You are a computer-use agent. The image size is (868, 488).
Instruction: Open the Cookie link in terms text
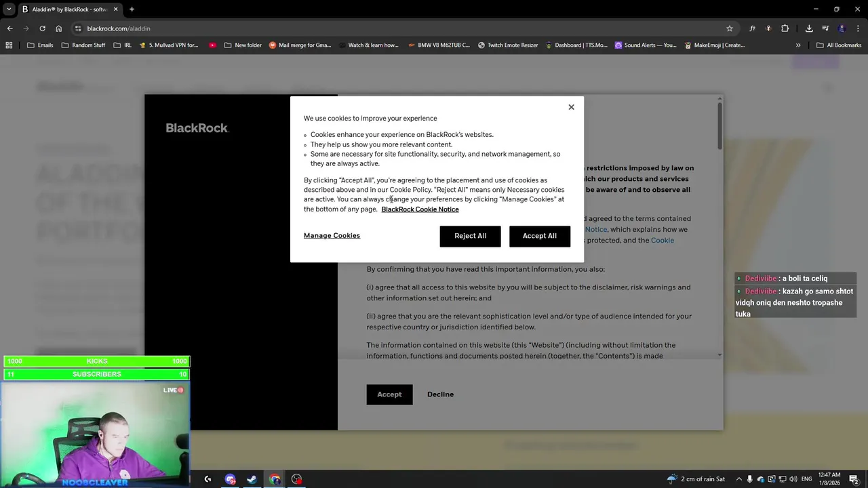(663, 241)
